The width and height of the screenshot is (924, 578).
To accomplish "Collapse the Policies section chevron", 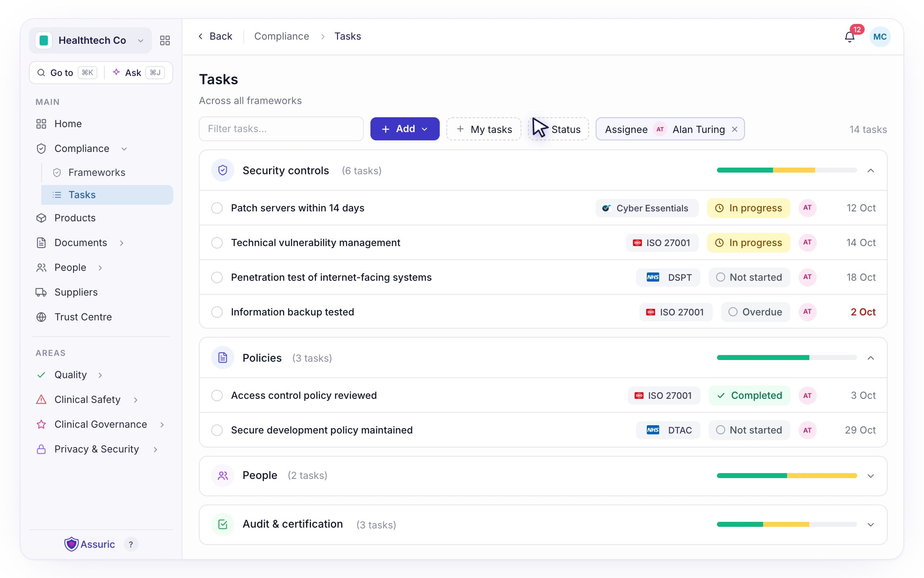I will 871,358.
